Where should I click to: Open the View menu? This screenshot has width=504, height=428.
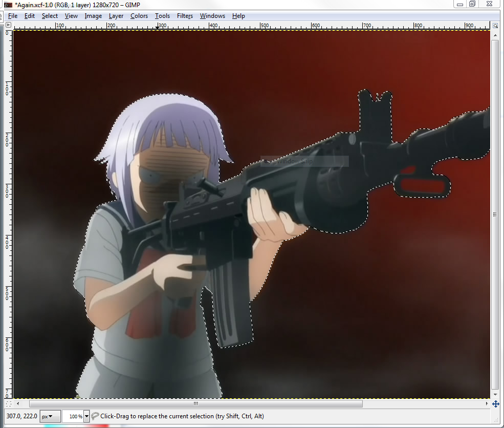click(x=71, y=16)
